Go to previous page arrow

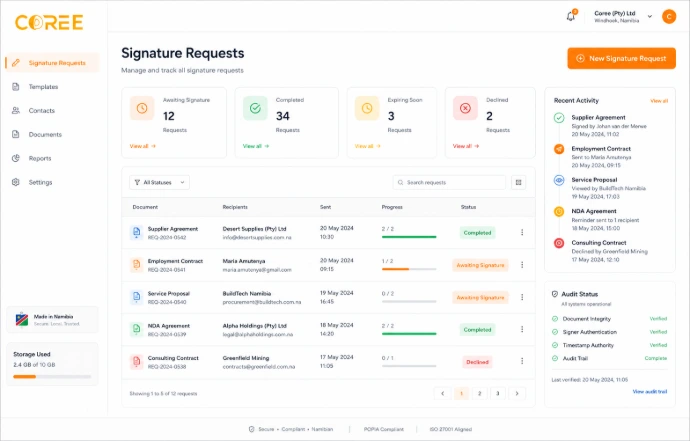tap(442, 393)
